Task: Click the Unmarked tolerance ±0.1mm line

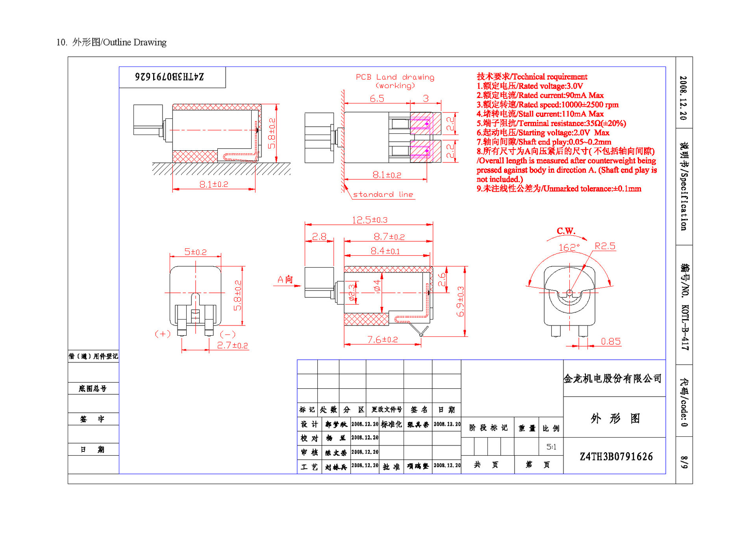Action: click(x=558, y=189)
